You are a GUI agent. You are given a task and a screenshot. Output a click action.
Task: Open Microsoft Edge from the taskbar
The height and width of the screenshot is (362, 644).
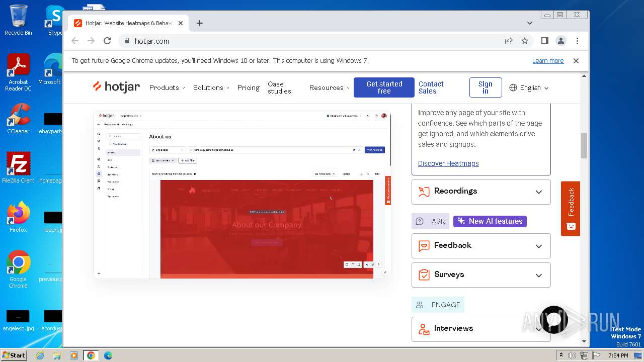coord(108,355)
